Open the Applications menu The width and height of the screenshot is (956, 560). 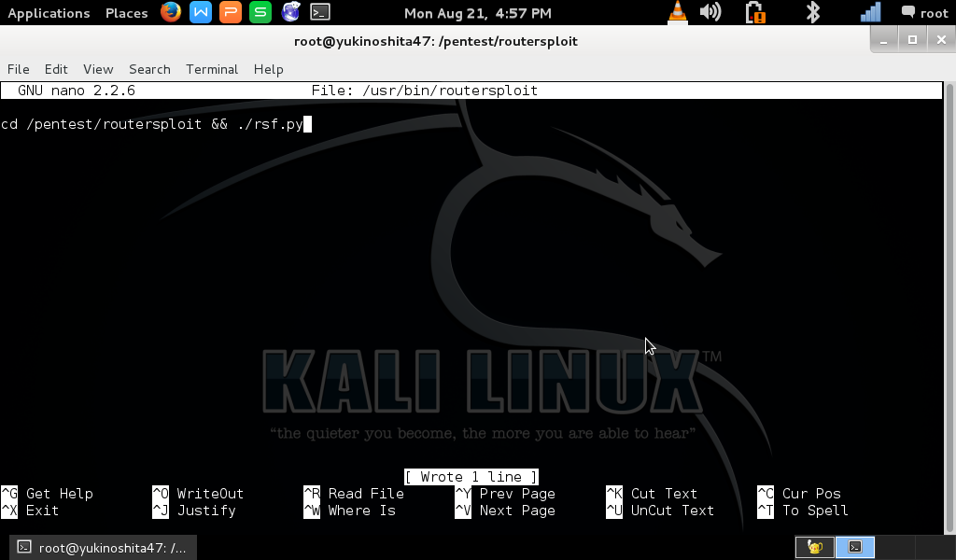(49, 13)
